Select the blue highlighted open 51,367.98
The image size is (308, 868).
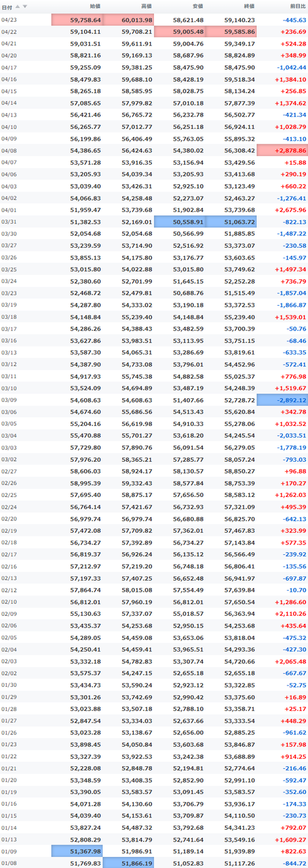click(x=77, y=851)
